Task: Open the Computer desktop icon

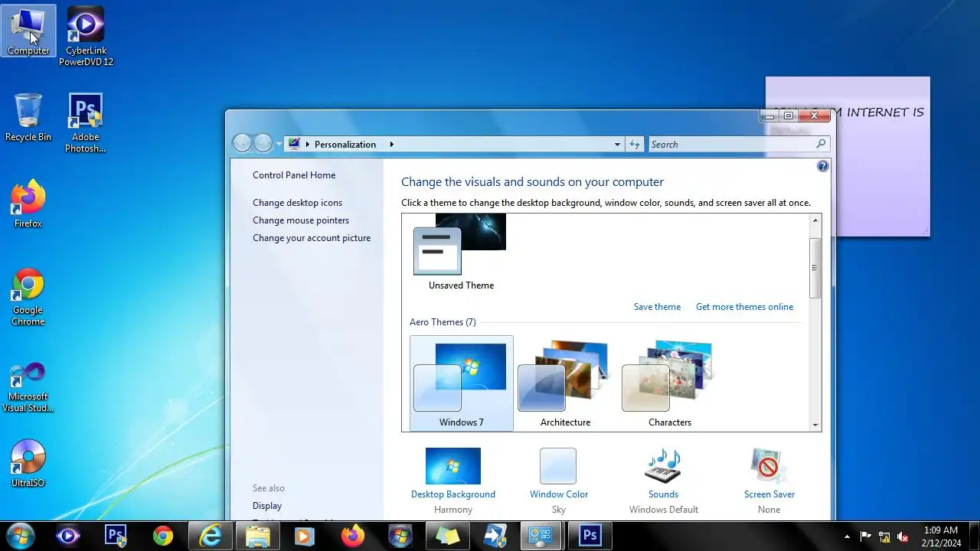Action: tap(28, 31)
